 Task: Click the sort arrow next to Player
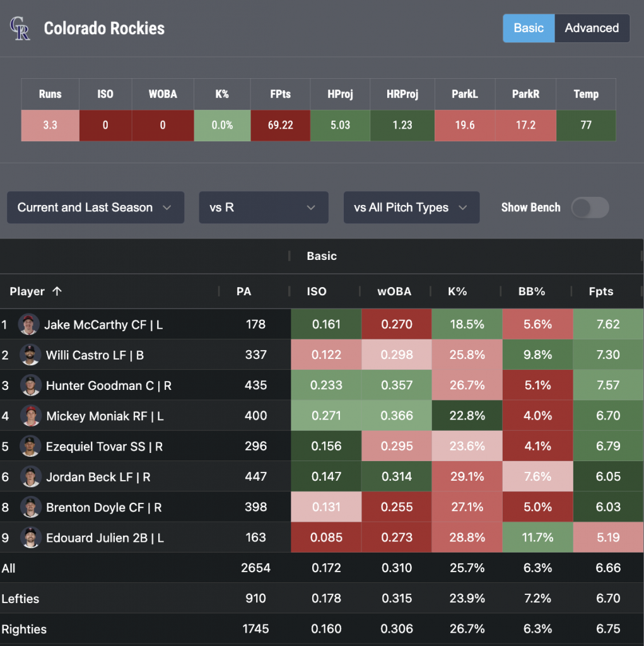[x=57, y=291]
